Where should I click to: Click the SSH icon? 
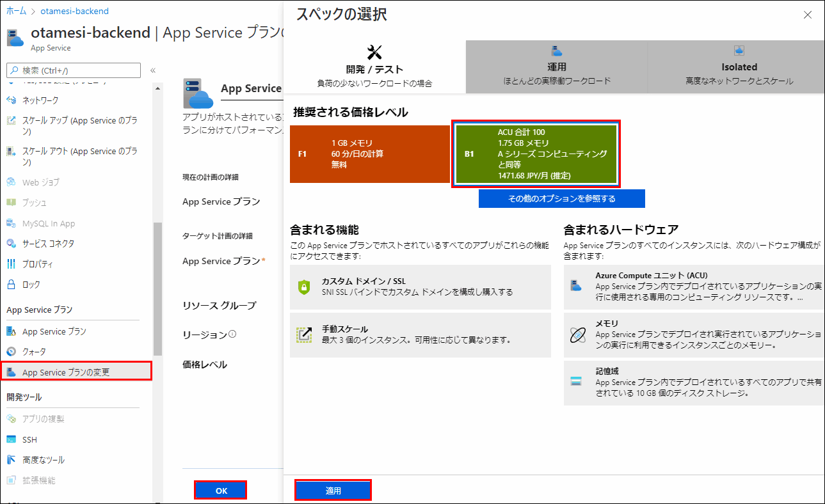11,439
